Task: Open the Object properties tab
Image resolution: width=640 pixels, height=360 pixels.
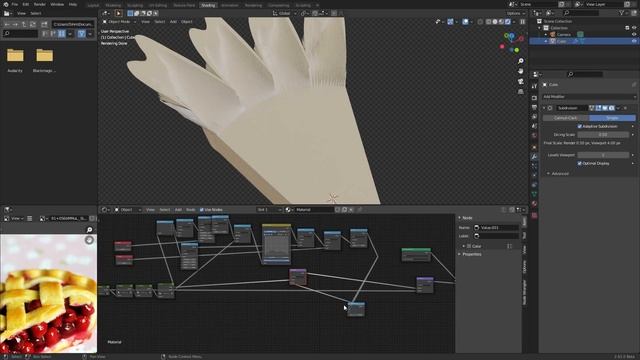Action: tap(534, 147)
